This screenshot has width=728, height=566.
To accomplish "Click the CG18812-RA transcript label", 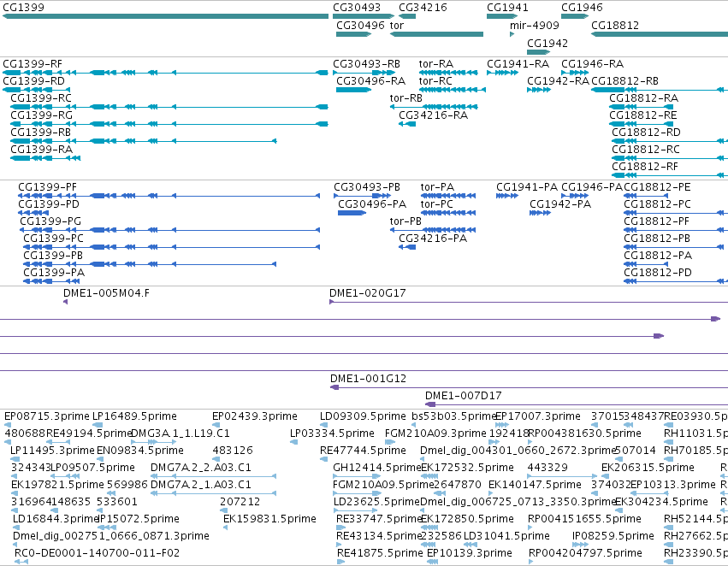I will pyautogui.click(x=643, y=97).
